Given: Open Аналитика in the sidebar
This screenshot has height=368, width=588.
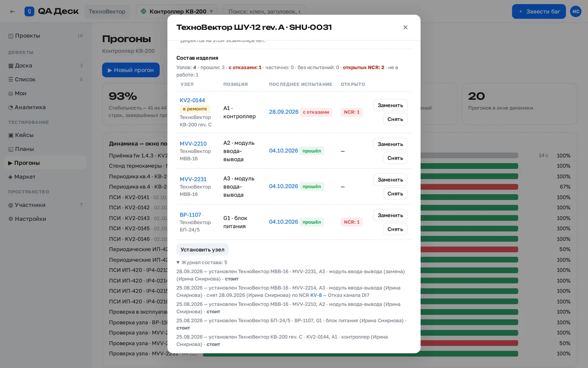Looking at the screenshot, I should tap(45, 107).
